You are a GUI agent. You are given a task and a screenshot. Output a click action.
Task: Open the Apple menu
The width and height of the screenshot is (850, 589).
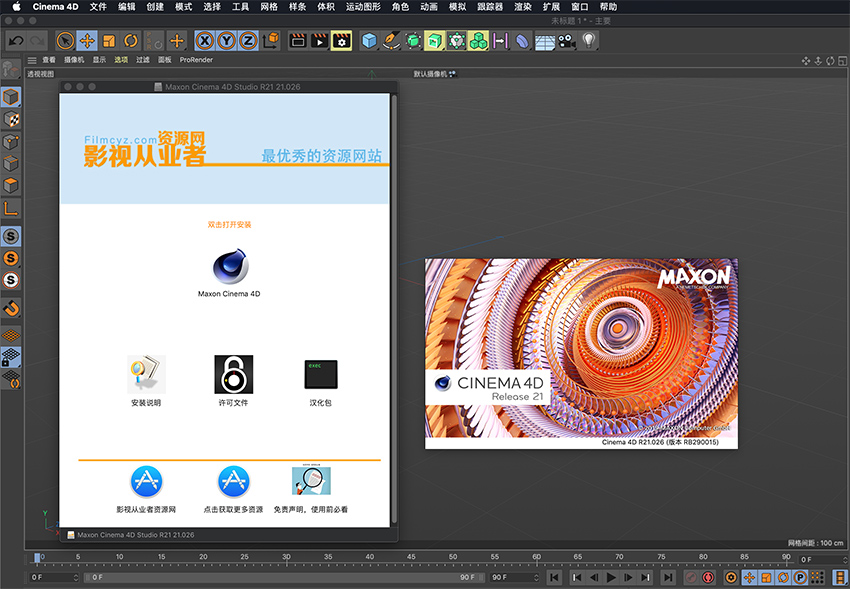[16, 7]
